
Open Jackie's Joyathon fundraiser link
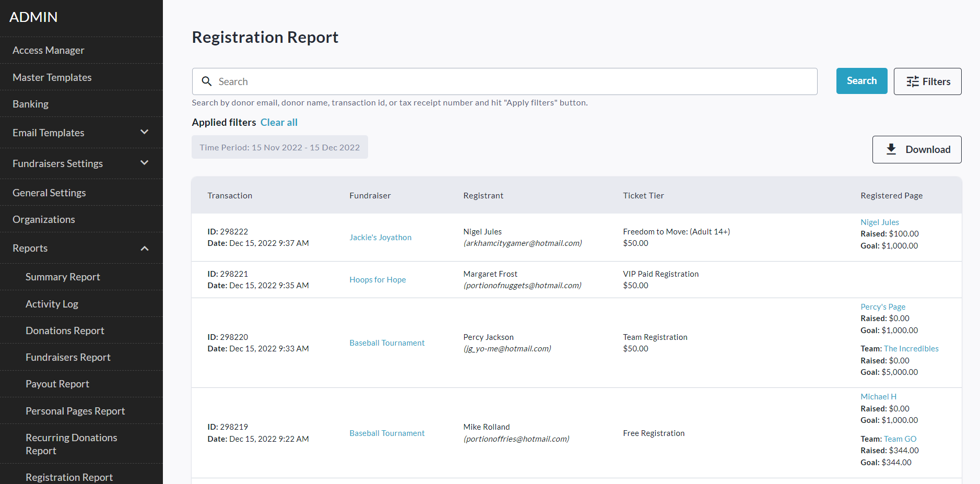point(380,238)
